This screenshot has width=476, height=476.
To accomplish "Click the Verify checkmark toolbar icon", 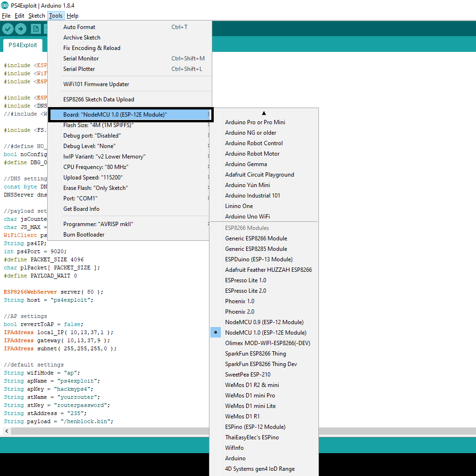I will 8,29.
